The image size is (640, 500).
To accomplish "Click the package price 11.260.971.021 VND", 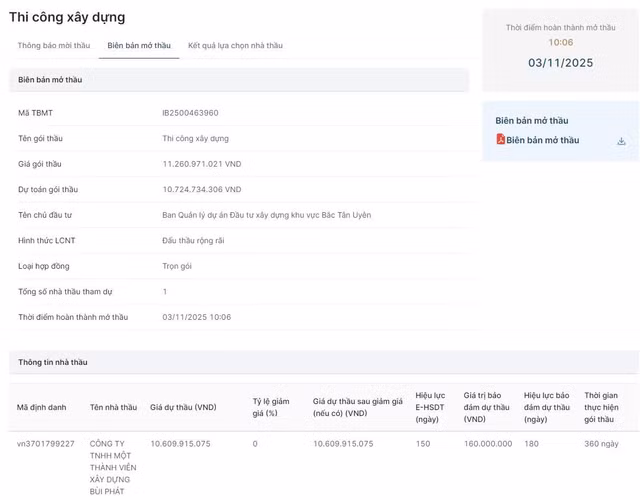I will tap(201, 164).
